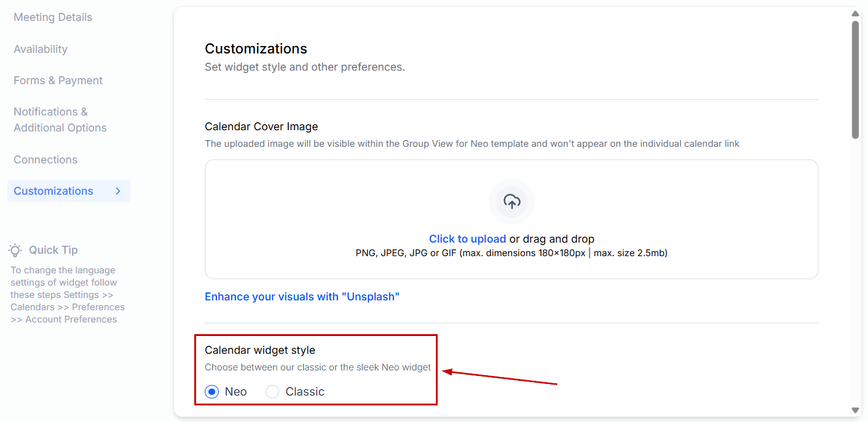Click the Classic widget style label

pos(305,392)
